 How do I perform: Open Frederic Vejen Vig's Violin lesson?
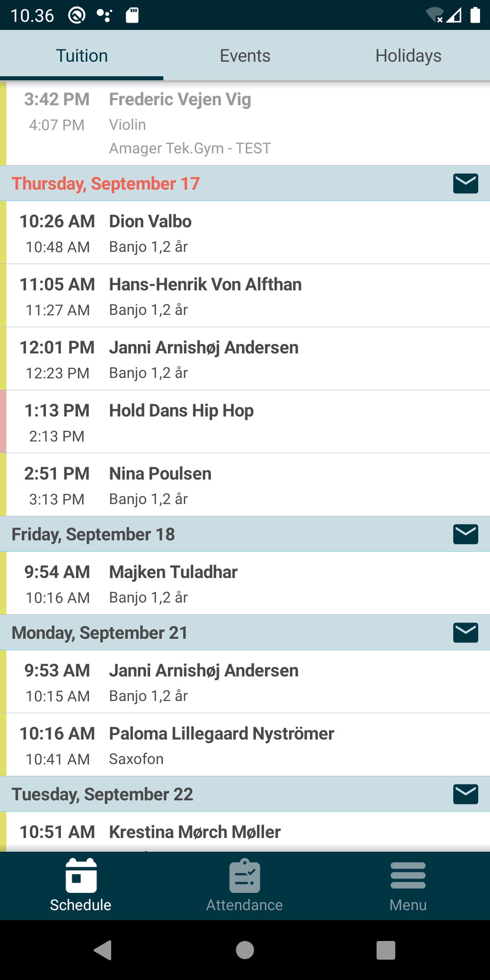245,123
